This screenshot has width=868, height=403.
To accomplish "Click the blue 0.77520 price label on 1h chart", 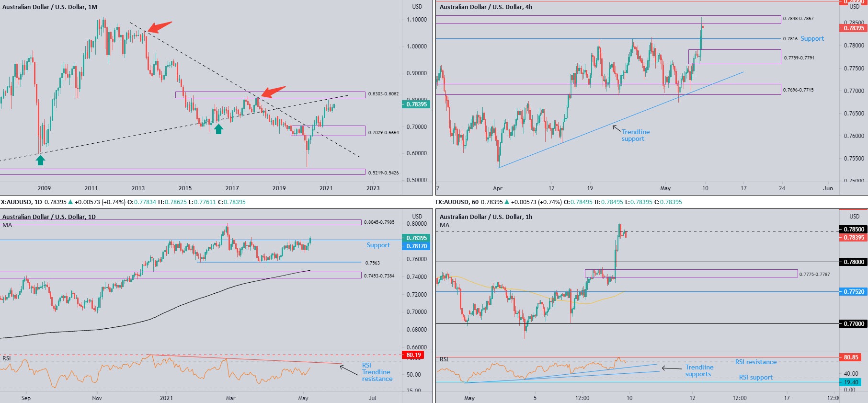I will (854, 292).
